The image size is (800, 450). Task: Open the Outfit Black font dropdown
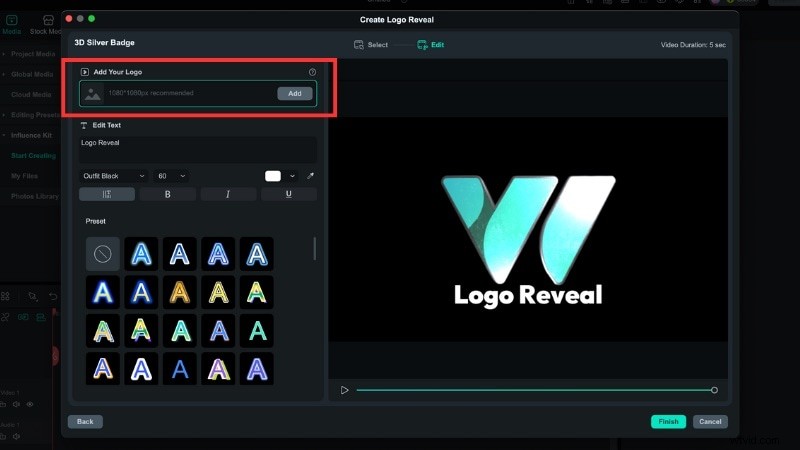tap(114, 176)
